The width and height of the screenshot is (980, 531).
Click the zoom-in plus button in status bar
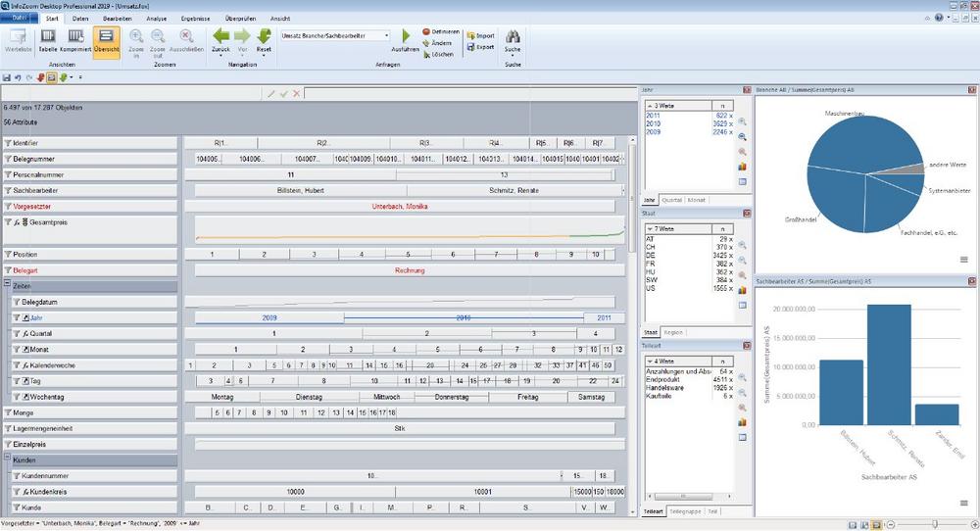point(974,525)
